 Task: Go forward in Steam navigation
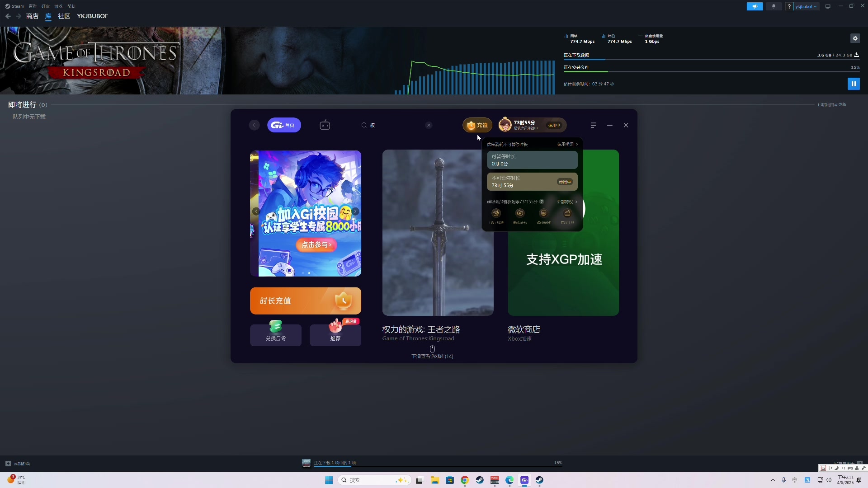19,16
